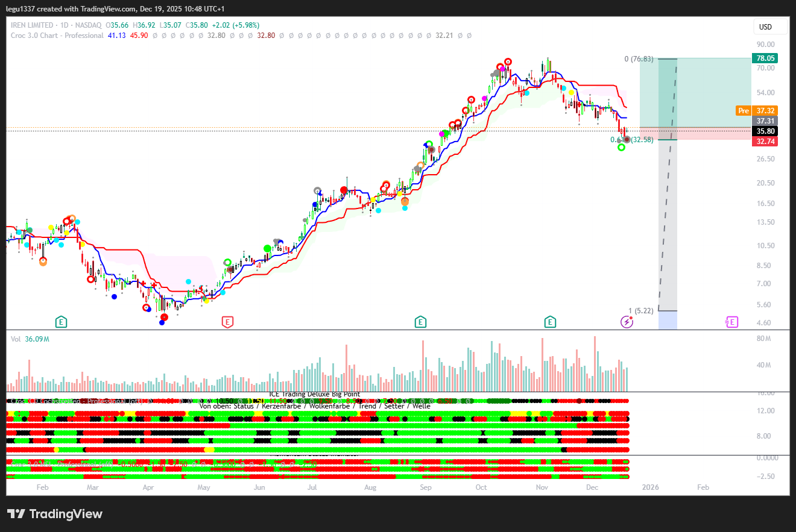Screen dimensions: 796x532
Task: Click the red earnings E icon near May
Action: [x=227, y=322]
